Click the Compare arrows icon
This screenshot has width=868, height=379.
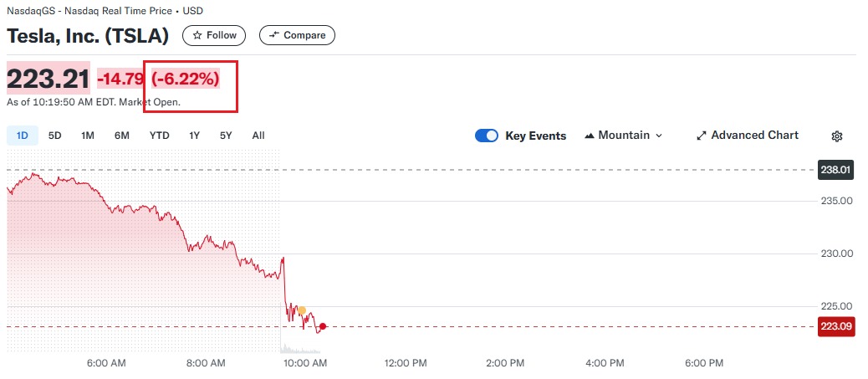point(273,35)
